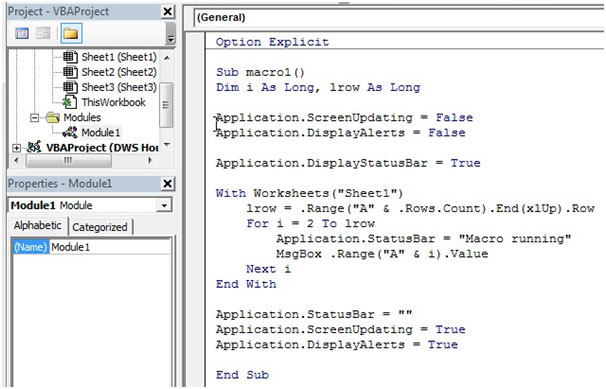The height and width of the screenshot is (389, 606).
Task: Close the Project - VBAProject panel
Action: tap(167, 12)
